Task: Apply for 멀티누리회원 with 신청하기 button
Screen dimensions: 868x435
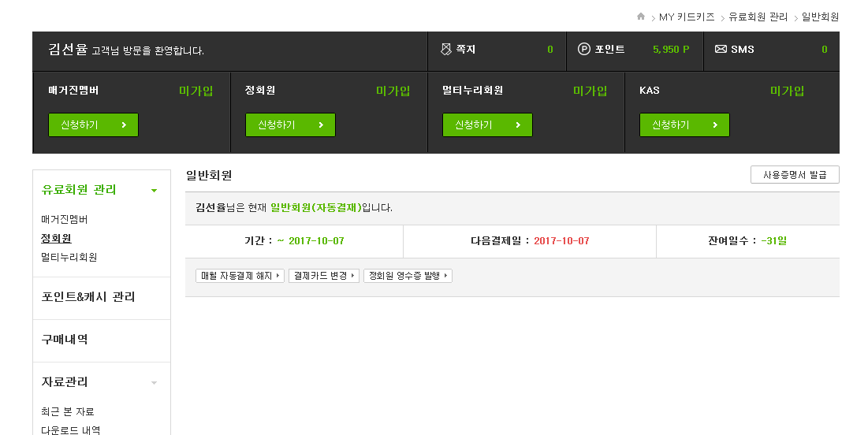Action: 487,125
